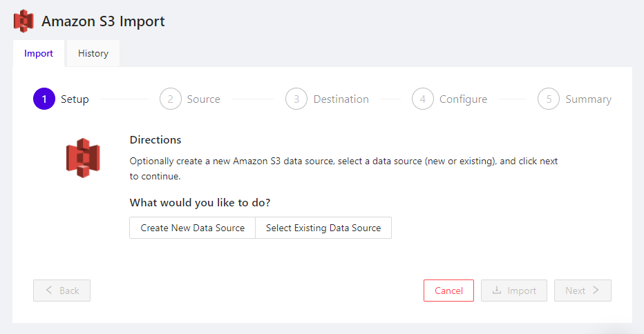The image size is (644, 334).
Task: Click the large S3 icon beside Directions
Action: (x=83, y=158)
